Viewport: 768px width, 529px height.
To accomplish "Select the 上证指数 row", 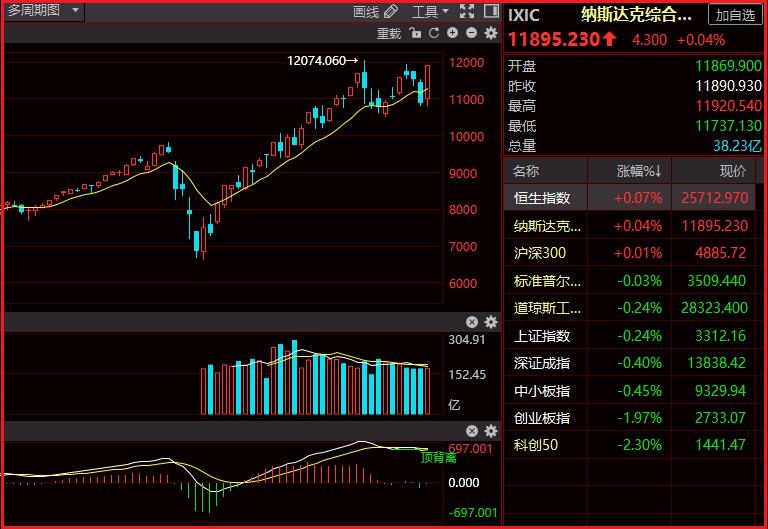I will 630,336.
